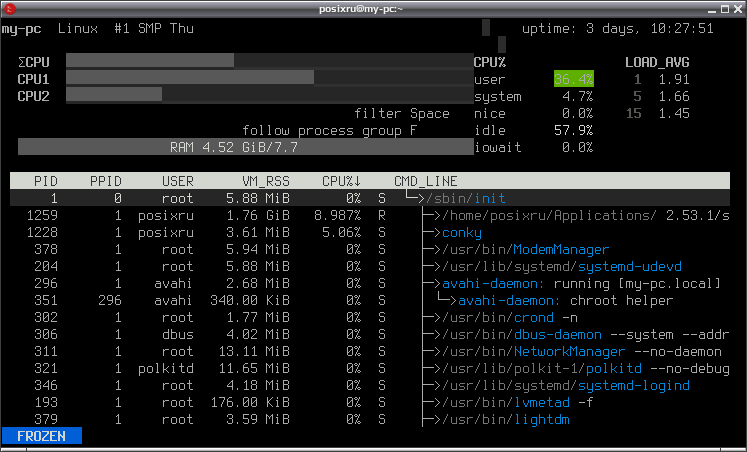Select the dbus-daemon --system process
The image size is (747, 452).
(370, 335)
